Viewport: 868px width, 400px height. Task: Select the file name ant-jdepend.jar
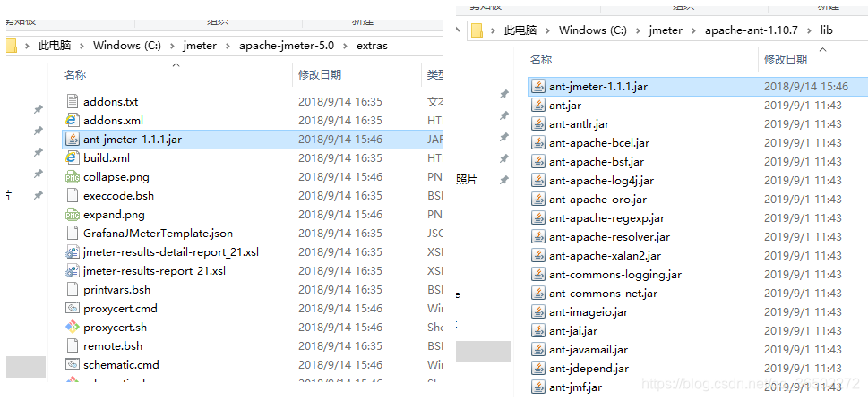(x=589, y=369)
